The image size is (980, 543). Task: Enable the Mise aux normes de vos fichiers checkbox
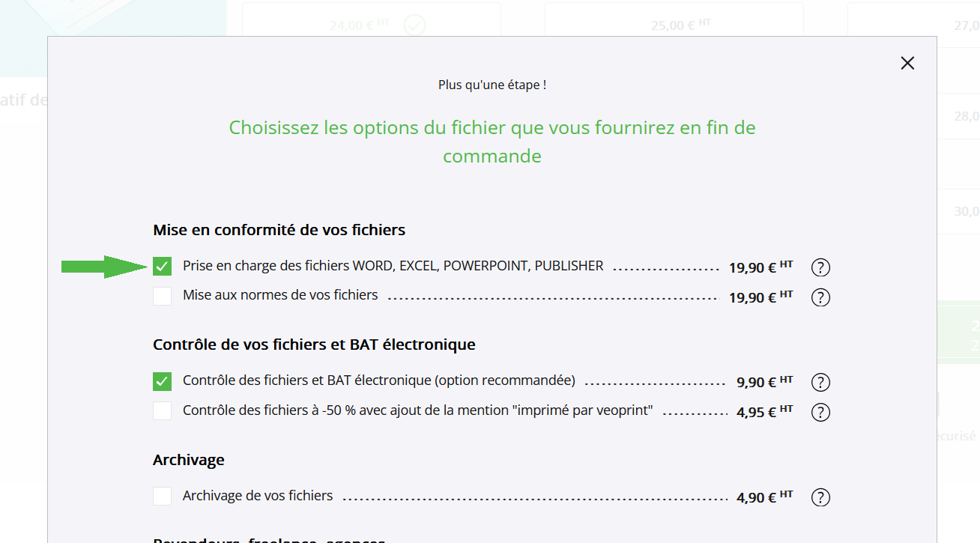click(162, 296)
